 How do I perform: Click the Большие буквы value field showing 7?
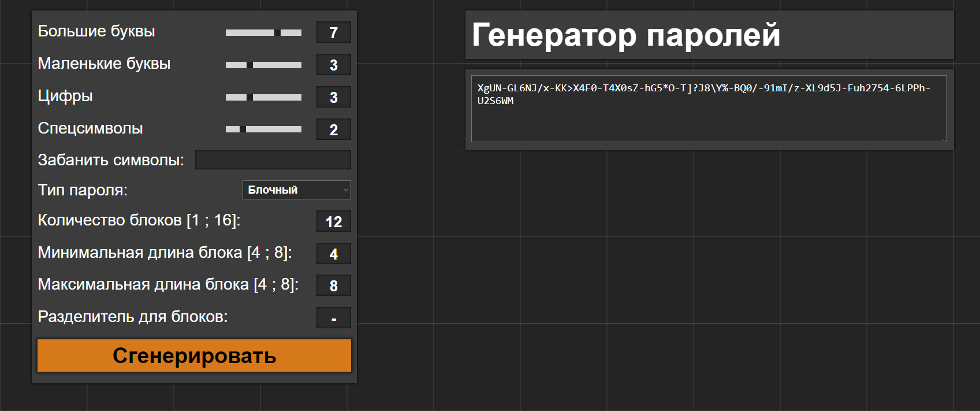tap(334, 33)
